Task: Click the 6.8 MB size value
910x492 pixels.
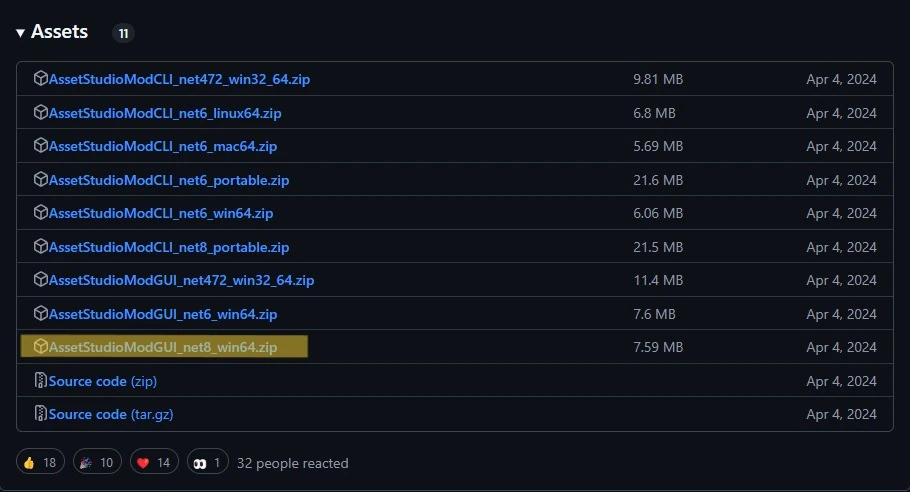Action: pos(654,113)
